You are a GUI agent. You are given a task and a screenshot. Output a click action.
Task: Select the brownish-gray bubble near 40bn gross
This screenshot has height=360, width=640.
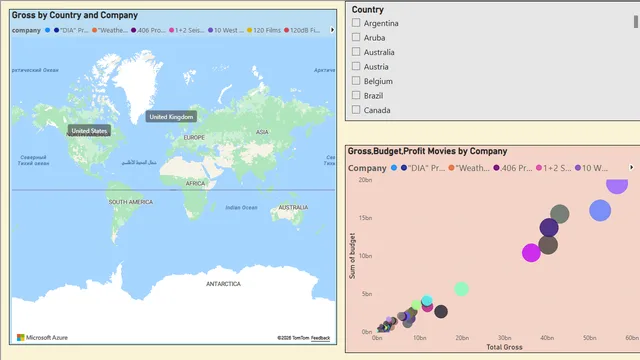548,245
